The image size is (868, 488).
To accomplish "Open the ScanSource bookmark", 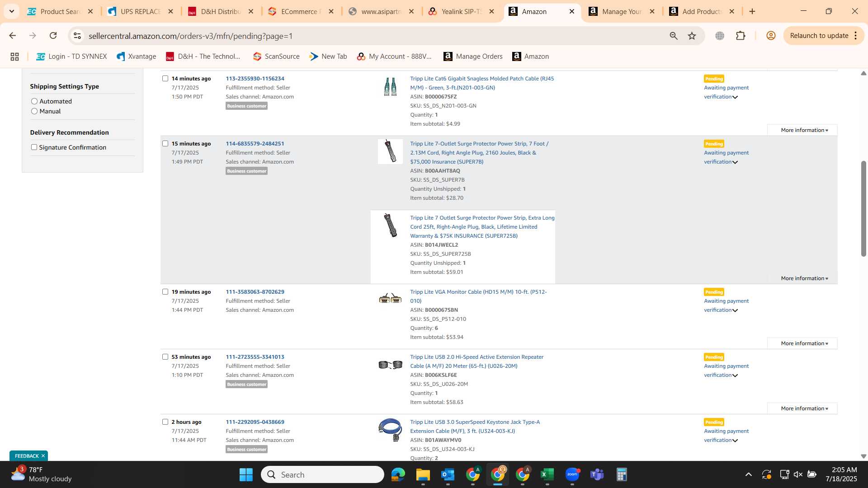I will [x=276, y=56].
